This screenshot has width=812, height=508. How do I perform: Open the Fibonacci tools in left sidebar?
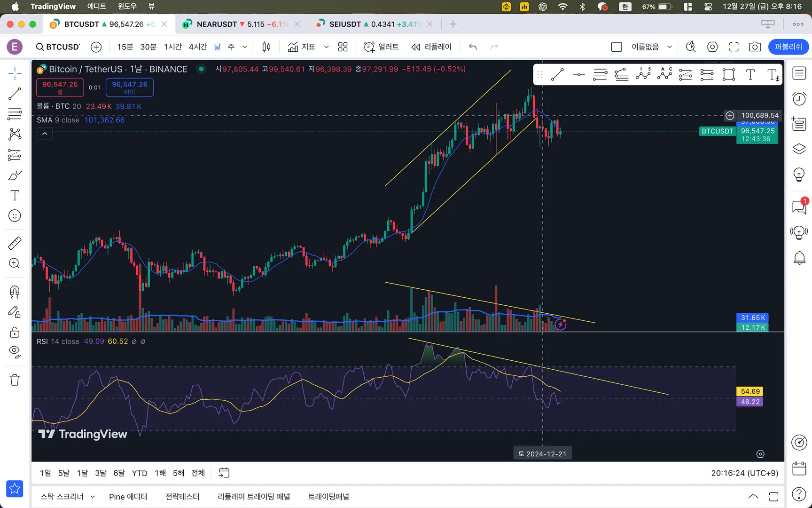(15, 114)
